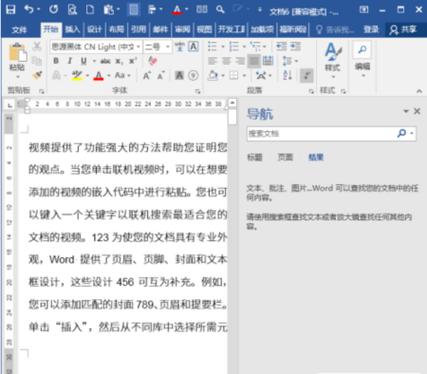427x374 pixels.
Task: Align the paragraph to the right
Action: [x=240, y=61]
